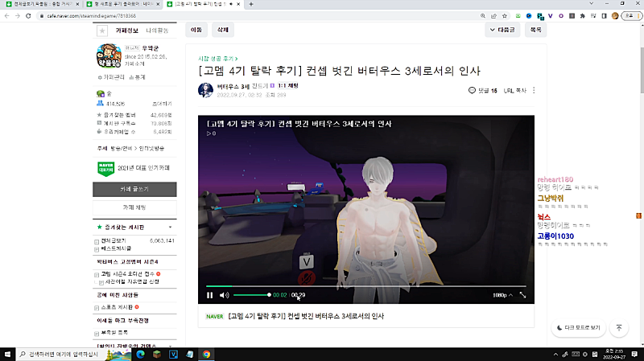Open the 고멤 시즌4 오디션 접수 board
The image size is (644, 361).
tap(128, 273)
